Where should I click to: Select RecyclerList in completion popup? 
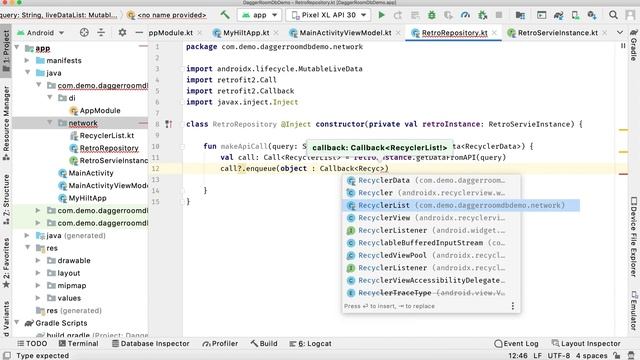coord(461,205)
